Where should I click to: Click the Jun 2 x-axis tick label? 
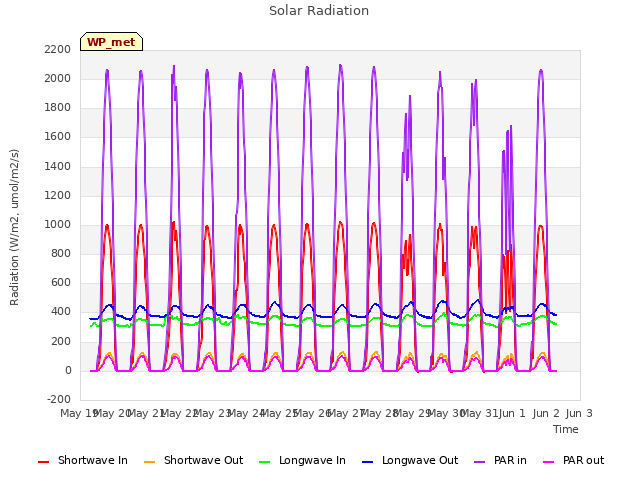click(x=546, y=413)
